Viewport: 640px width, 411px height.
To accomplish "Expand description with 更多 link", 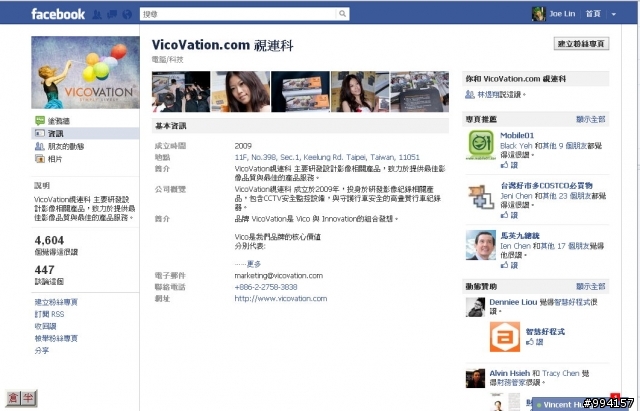I will 253,264.
